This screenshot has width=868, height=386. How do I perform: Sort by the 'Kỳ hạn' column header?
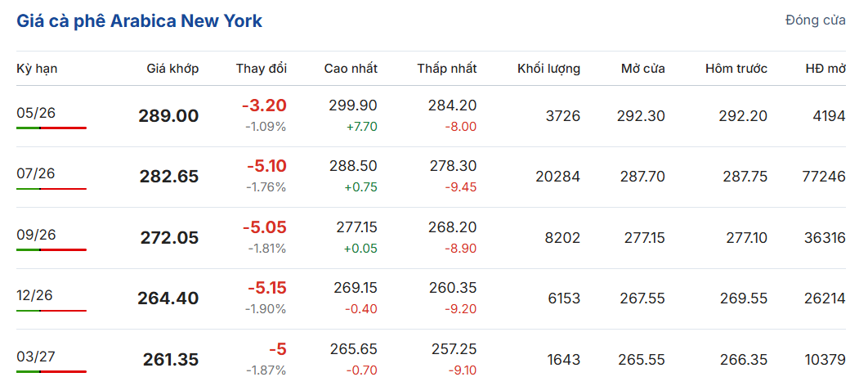click(37, 69)
